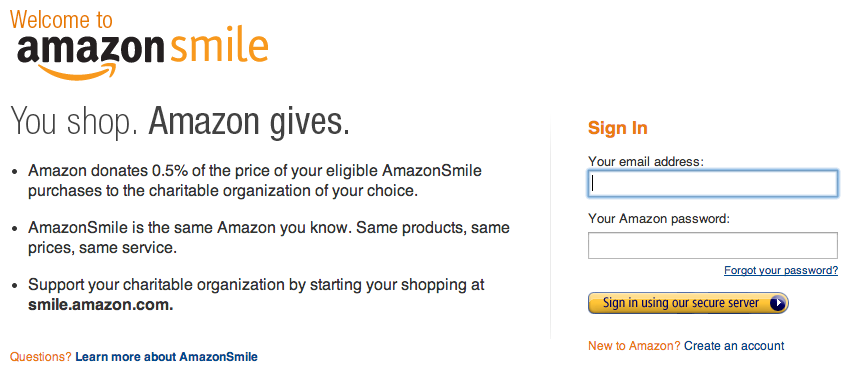Click the 'Your email address:' label
The height and width of the screenshot is (373, 850).
[x=646, y=161]
